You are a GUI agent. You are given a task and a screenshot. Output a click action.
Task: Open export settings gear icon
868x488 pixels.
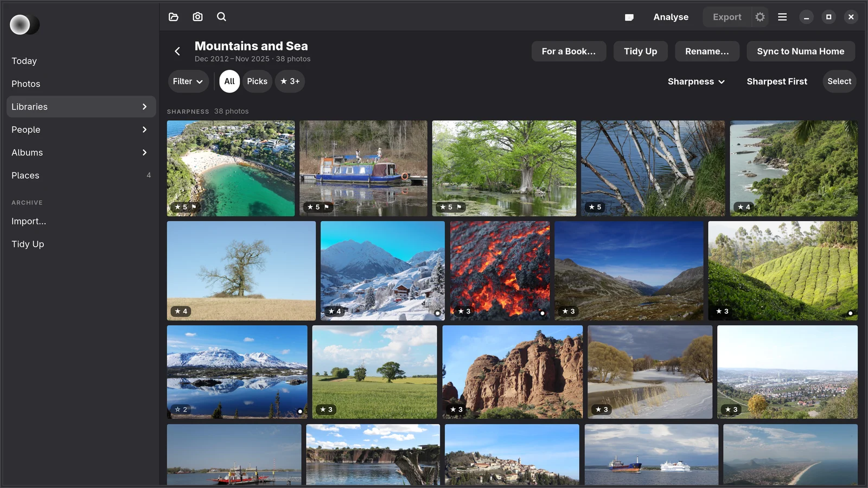point(760,17)
